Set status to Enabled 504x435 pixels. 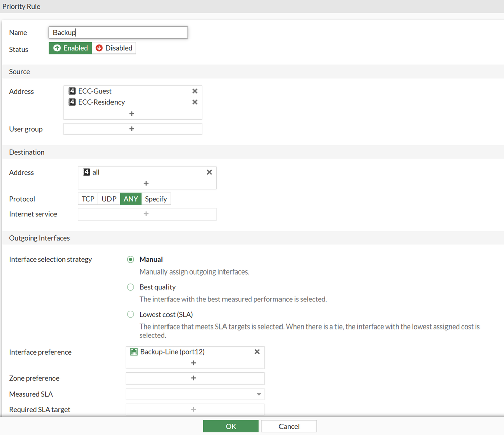point(71,48)
